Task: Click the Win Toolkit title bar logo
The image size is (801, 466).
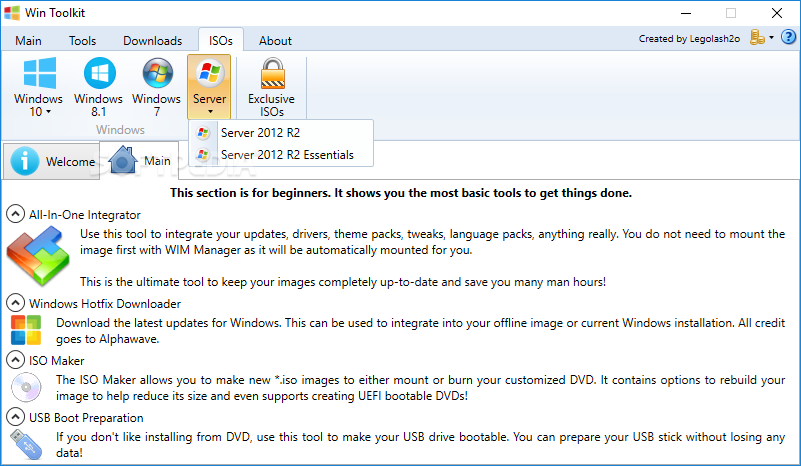Action: [x=12, y=13]
